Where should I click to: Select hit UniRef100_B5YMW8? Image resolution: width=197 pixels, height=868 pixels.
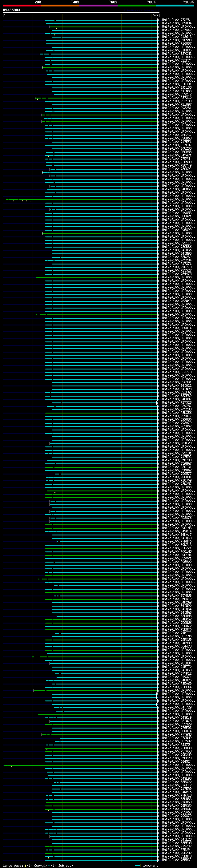pos(177,595)
